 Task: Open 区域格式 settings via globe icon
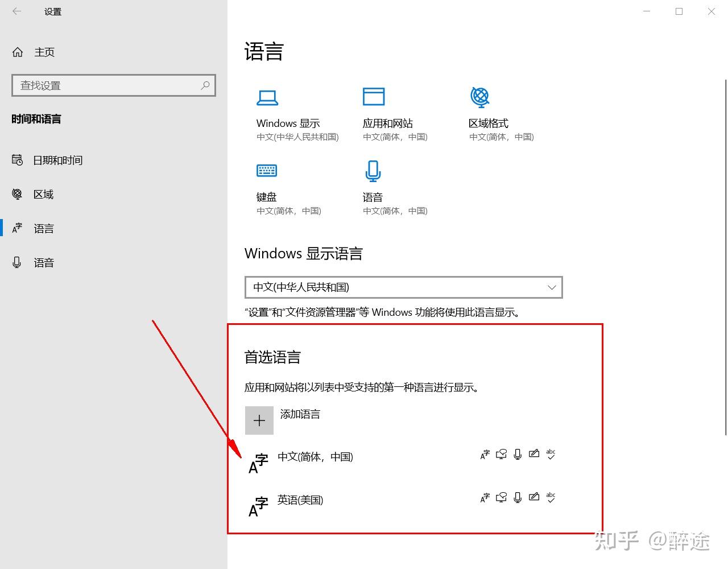tap(479, 96)
